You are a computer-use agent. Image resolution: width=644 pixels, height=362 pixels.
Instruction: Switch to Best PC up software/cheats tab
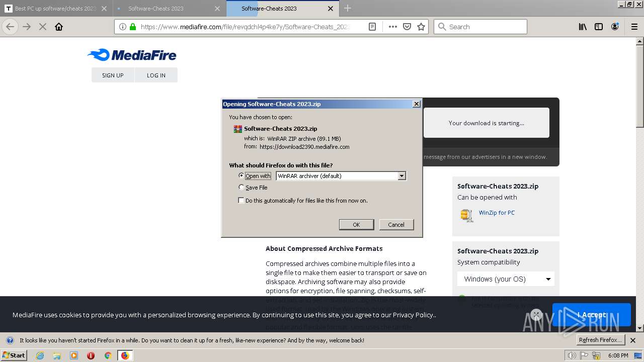click(56, 9)
